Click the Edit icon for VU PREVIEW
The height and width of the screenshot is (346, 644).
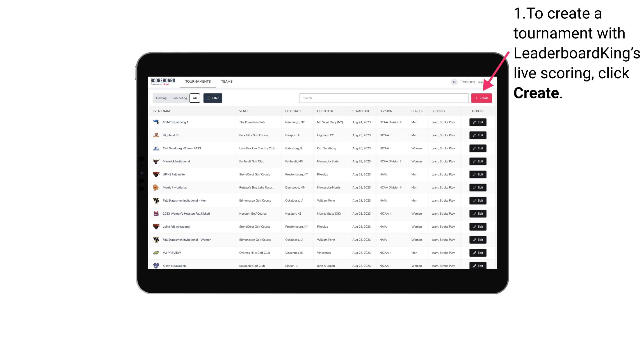[x=478, y=253]
